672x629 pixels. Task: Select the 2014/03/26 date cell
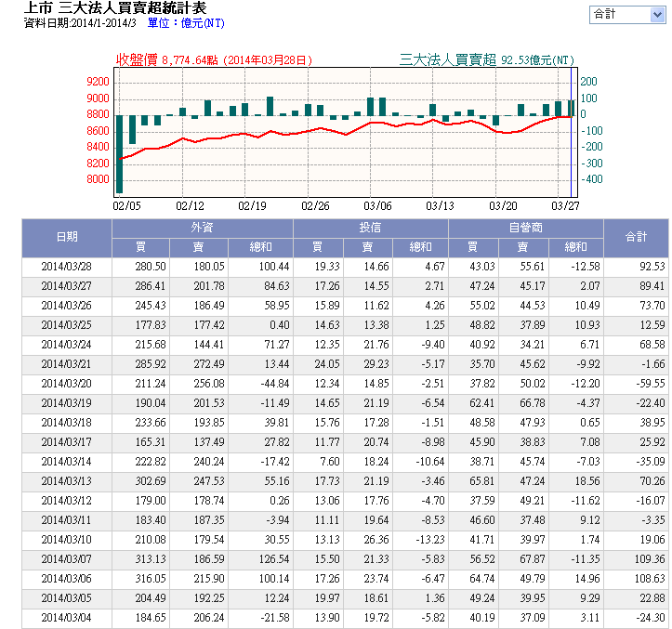point(66,306)
